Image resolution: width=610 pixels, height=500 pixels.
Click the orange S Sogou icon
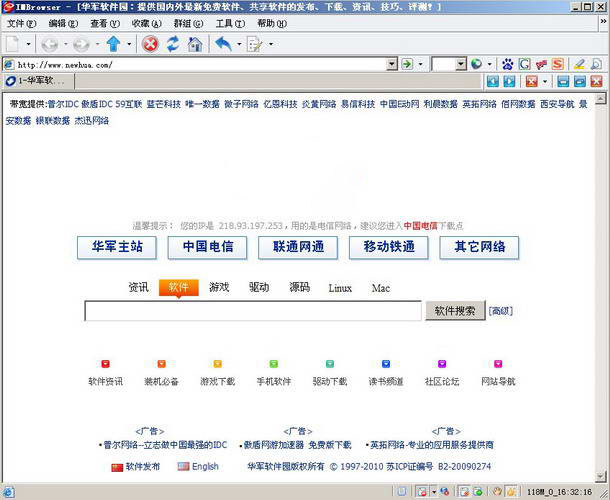(557, 64)
